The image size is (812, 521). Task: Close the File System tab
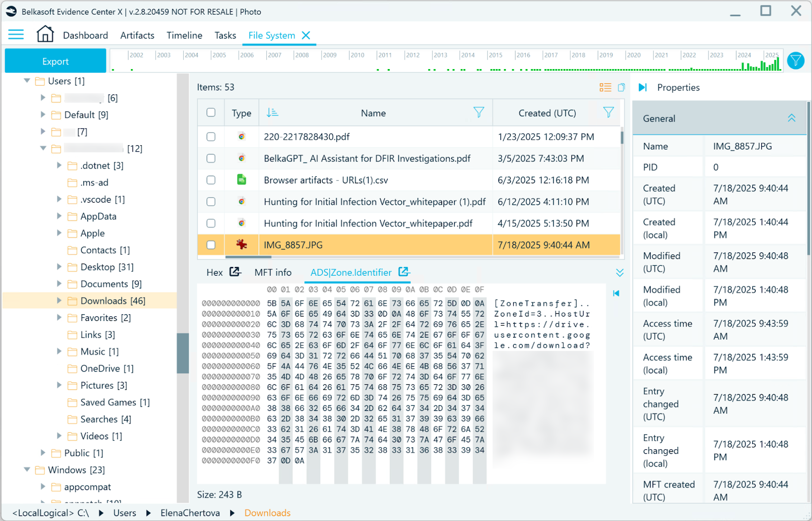306,35
